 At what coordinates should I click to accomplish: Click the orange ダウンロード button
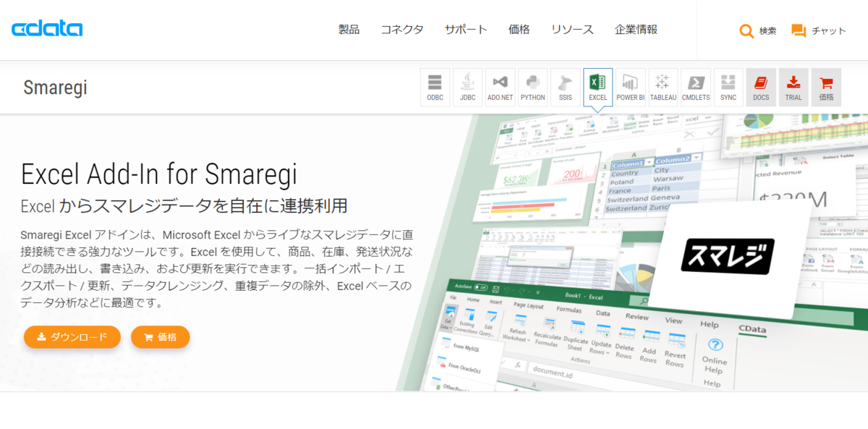(72, 337)
